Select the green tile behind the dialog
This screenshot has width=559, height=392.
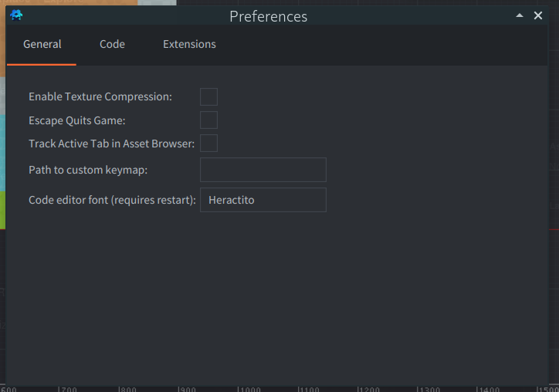(2, 210)
